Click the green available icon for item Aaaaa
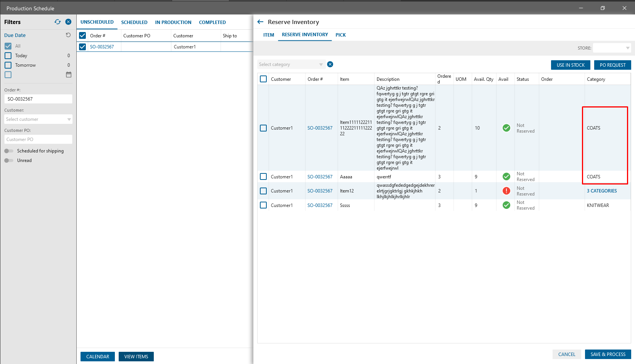This screenshot has width=635, height=364. coord(506,176)
